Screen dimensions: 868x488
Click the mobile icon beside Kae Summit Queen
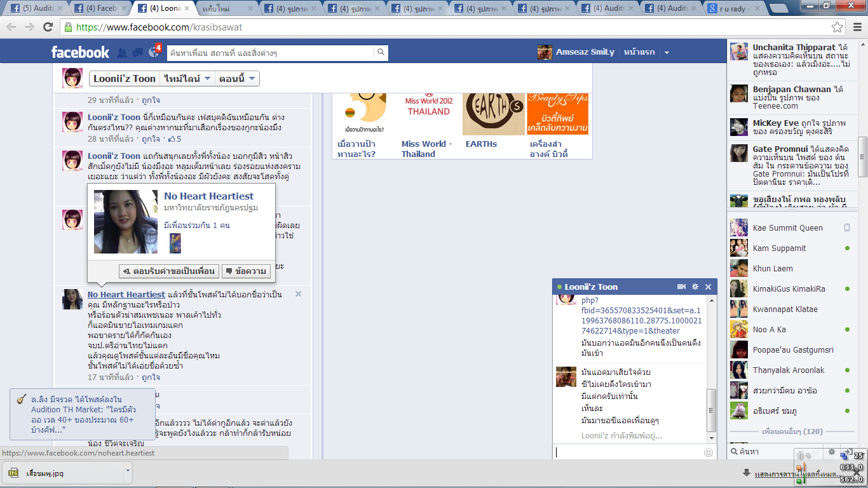(x=847, y=227)
